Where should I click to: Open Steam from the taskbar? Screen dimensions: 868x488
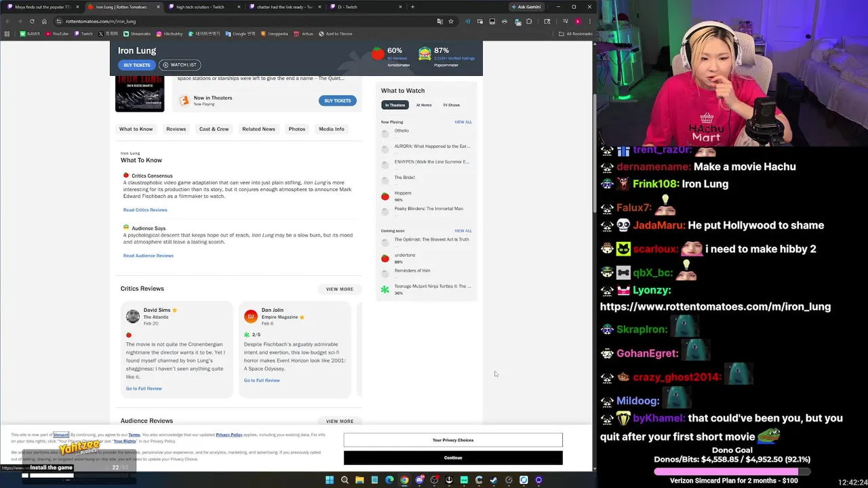[x=494, y=480]
